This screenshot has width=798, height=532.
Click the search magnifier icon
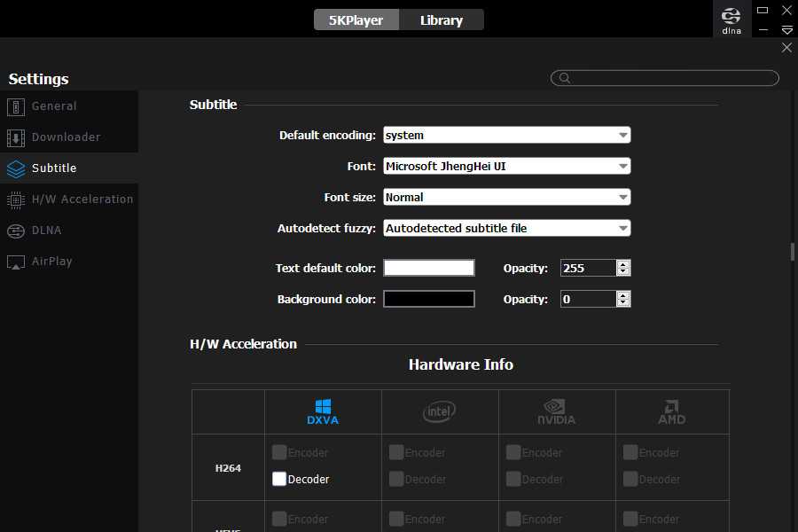click(x=563, y=78)
